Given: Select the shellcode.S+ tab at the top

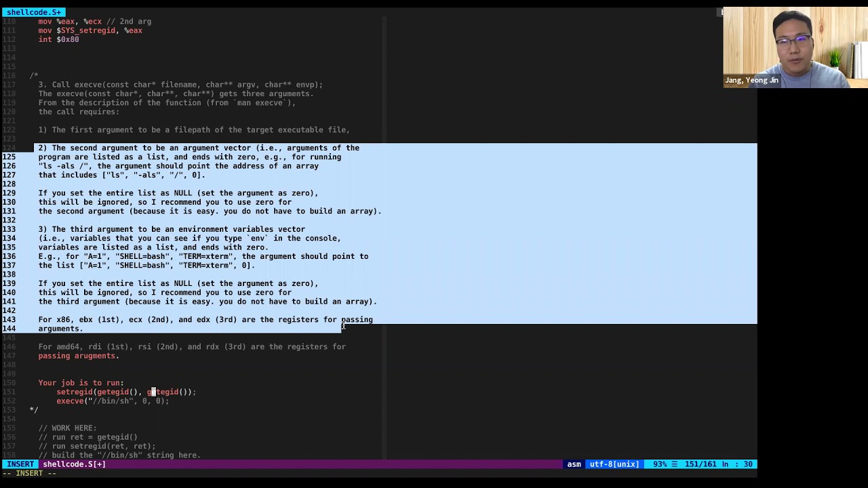Looking at the screenshot, I should [x=33, y=12].
